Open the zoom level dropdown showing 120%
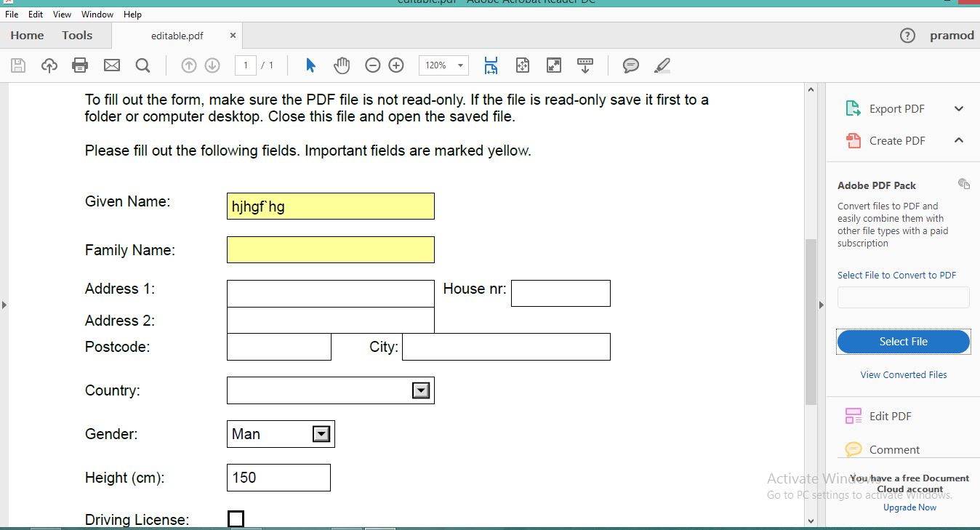 [x=443, y=65]
